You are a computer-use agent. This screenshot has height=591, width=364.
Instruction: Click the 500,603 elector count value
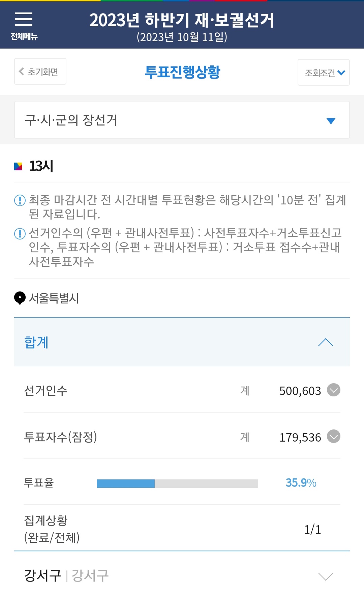(x=300, y=391)
